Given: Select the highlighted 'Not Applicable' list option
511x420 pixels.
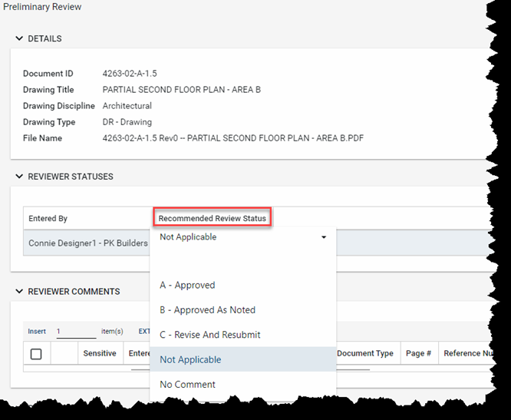Looking at the screenshot, I should tap(190, 359).
